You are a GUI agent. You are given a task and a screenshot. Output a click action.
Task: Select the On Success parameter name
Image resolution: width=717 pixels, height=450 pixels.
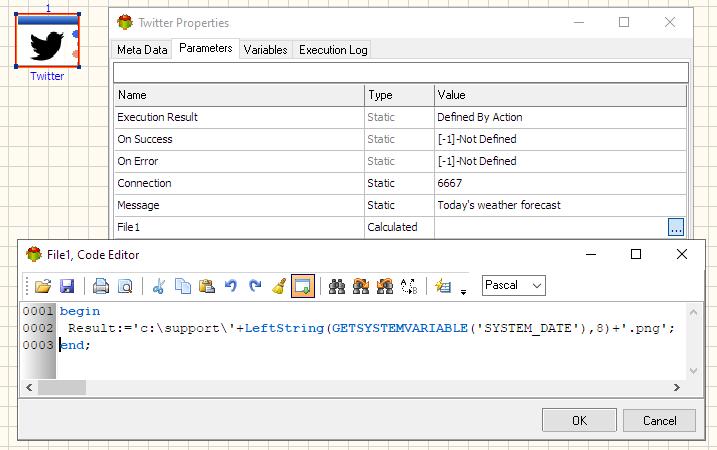coord(145,139)
